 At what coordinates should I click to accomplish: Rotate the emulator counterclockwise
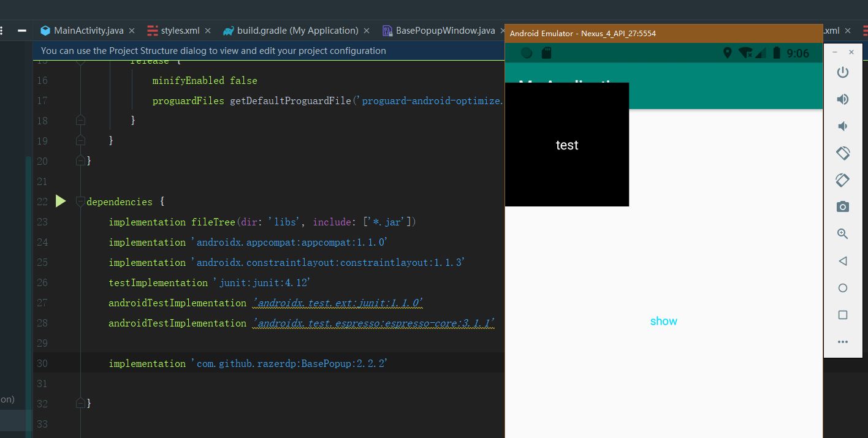(842, 153)
